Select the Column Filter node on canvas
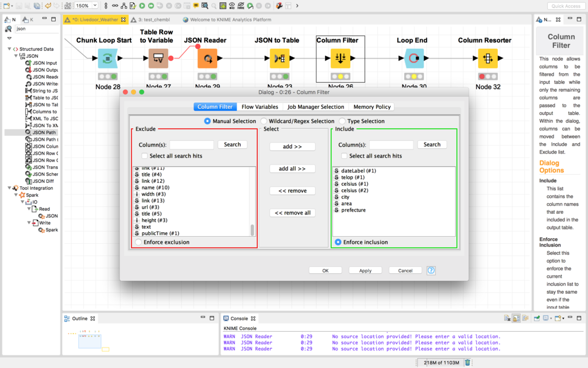The width and height of the screenshot is (588, 368). (341, 58)
